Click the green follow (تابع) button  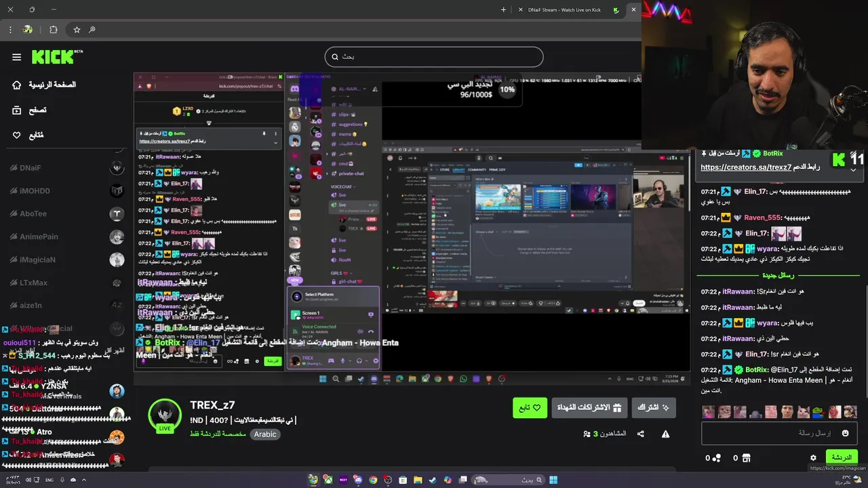tap(530, 407)
